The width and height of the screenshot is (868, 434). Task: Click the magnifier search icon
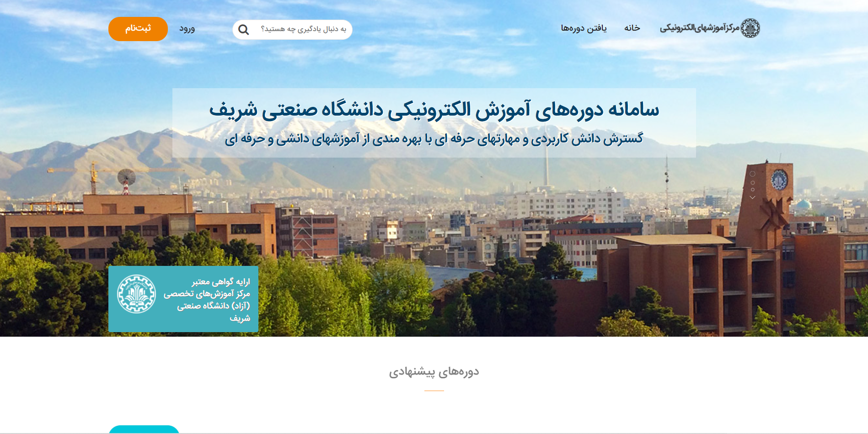tap(244, 30)
